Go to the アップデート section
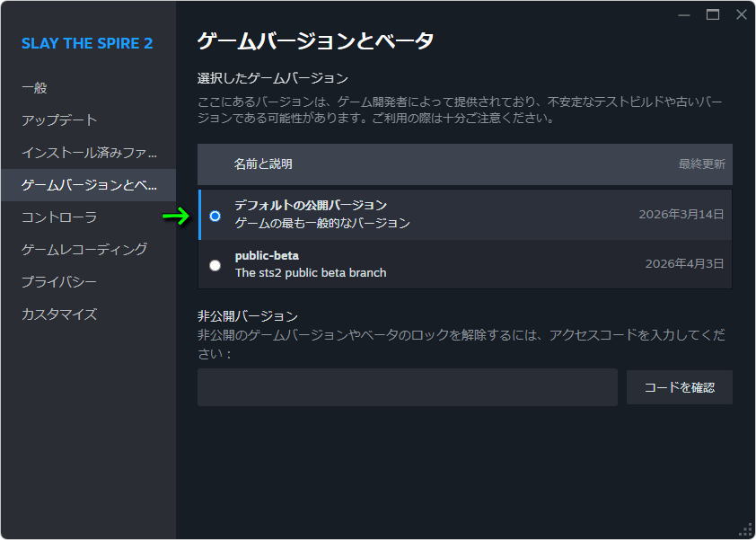756x540 pixels. 59,120
